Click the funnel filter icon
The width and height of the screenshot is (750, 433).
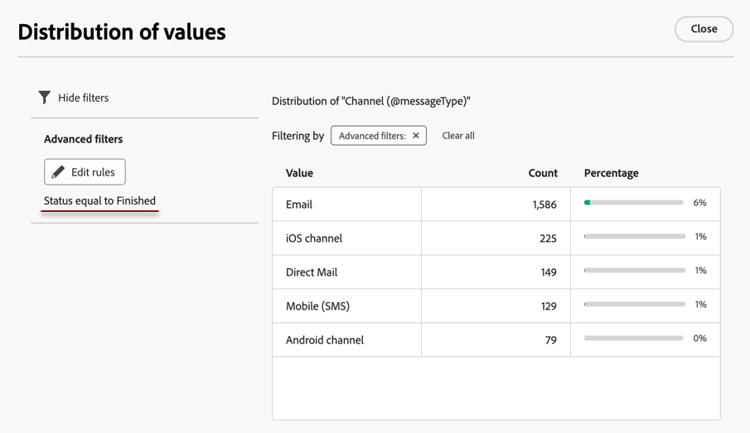[44, 98]
